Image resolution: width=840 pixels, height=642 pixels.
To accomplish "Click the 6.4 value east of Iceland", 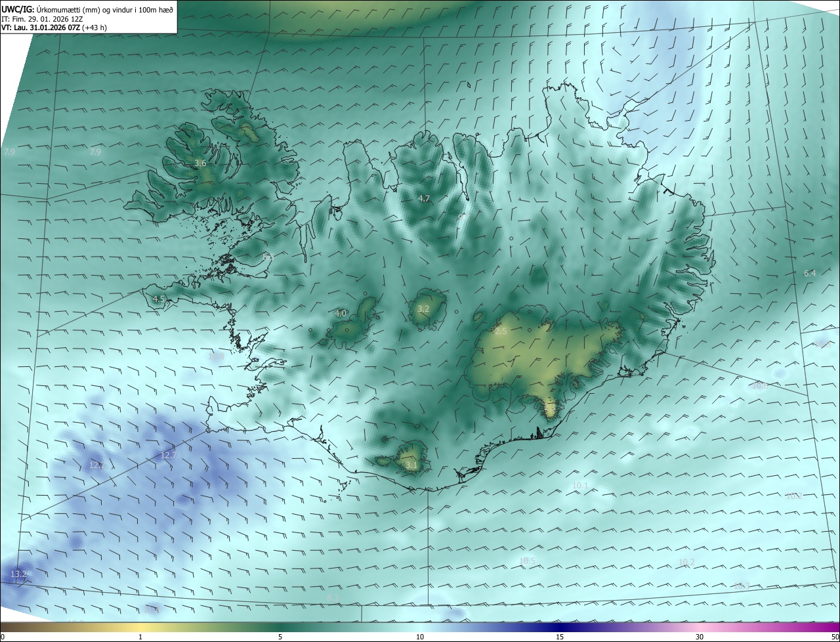I will click(810, 273).
